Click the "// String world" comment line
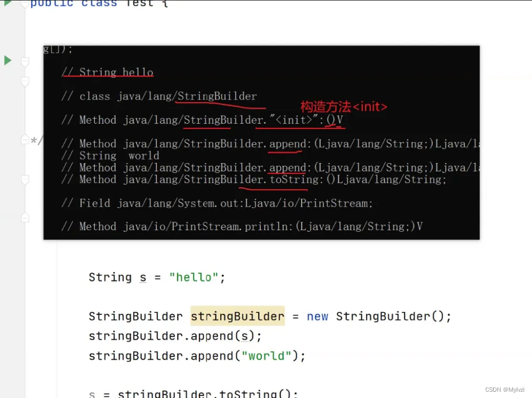 [x=110, y=156]
